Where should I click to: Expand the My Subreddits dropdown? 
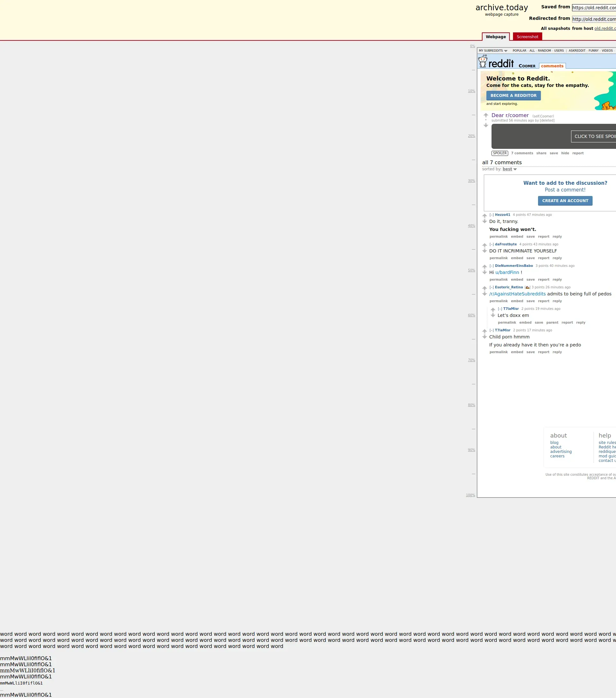493,51
